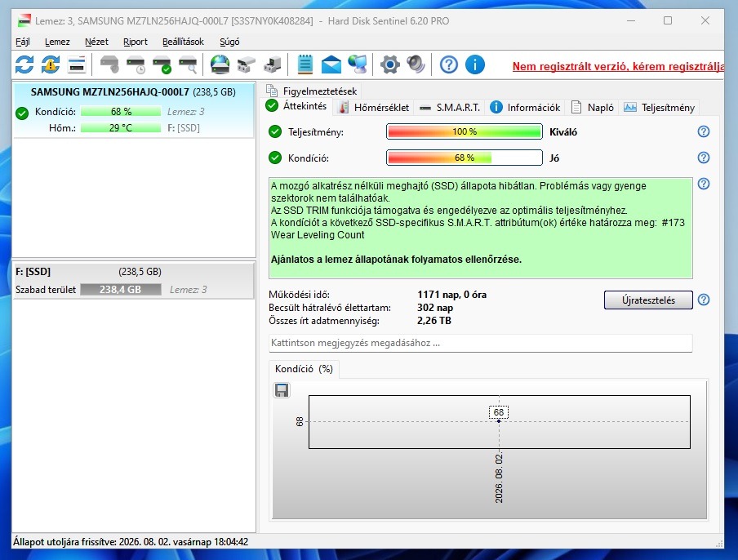The height and width of the screenshot is (560, 738).
Task: Open settings with the gear toolbar icon
Action: click(389, 65)
